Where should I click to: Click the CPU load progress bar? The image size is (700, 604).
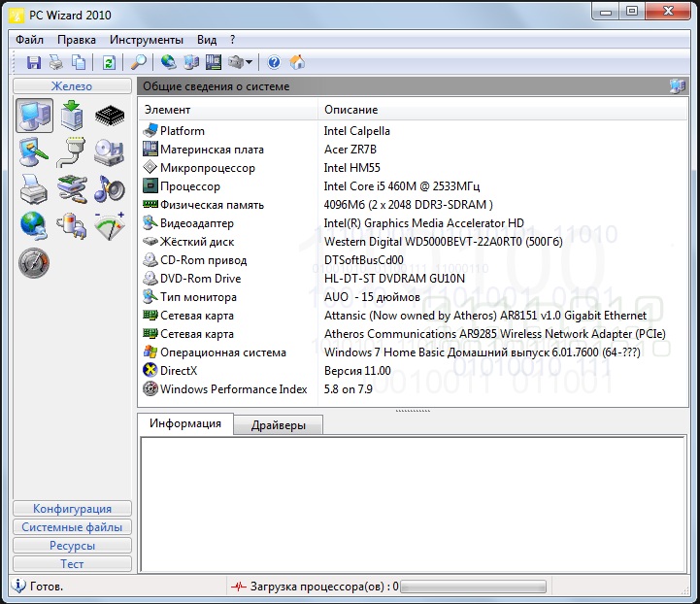(x=473, y=587)
